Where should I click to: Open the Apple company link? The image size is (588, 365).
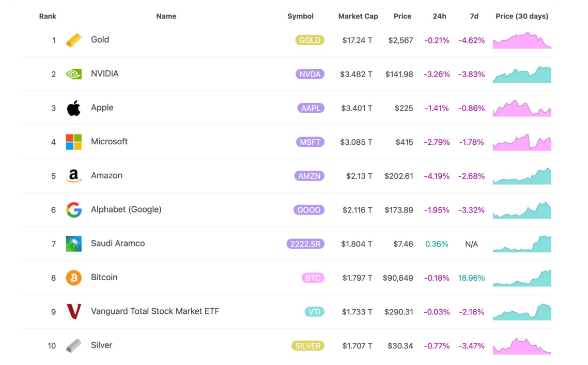pos(102,108)
